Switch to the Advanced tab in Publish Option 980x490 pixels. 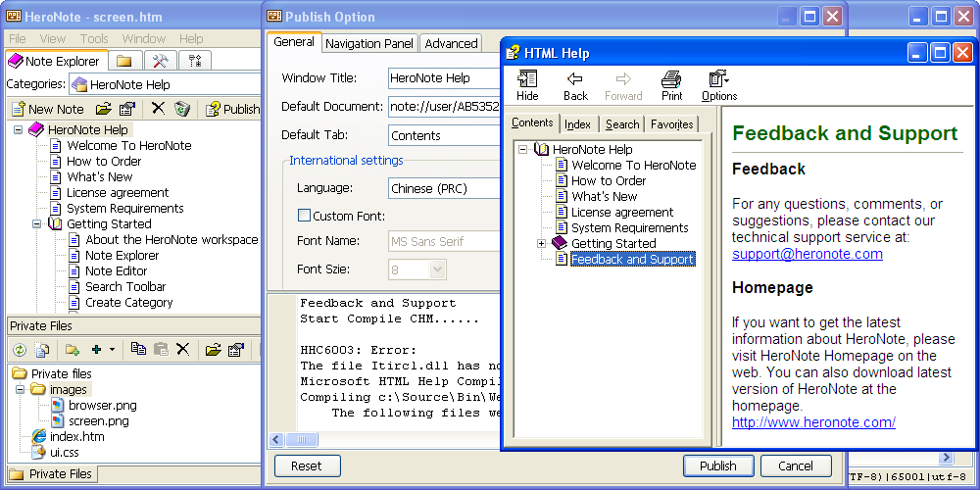451,44
